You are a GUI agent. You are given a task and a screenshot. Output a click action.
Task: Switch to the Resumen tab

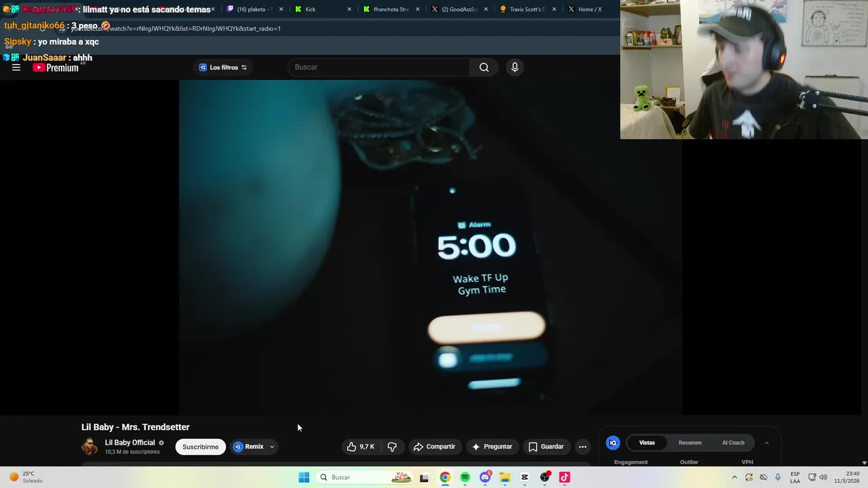690,443
